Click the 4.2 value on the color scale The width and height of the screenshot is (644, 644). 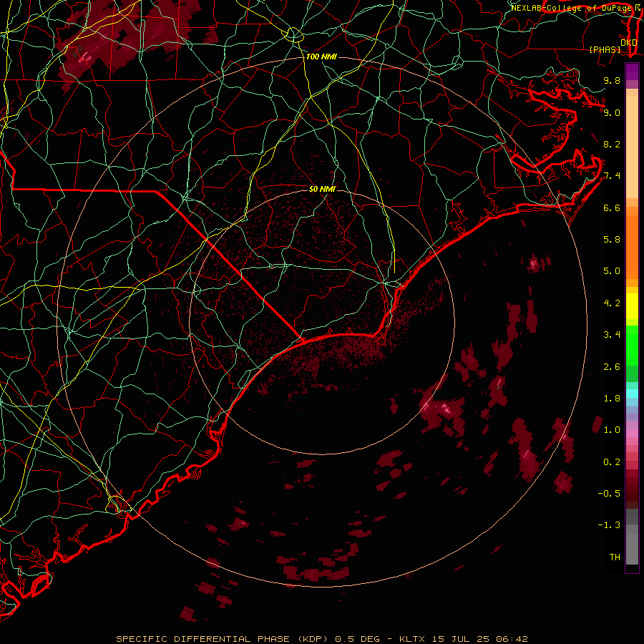coord(612,303)
